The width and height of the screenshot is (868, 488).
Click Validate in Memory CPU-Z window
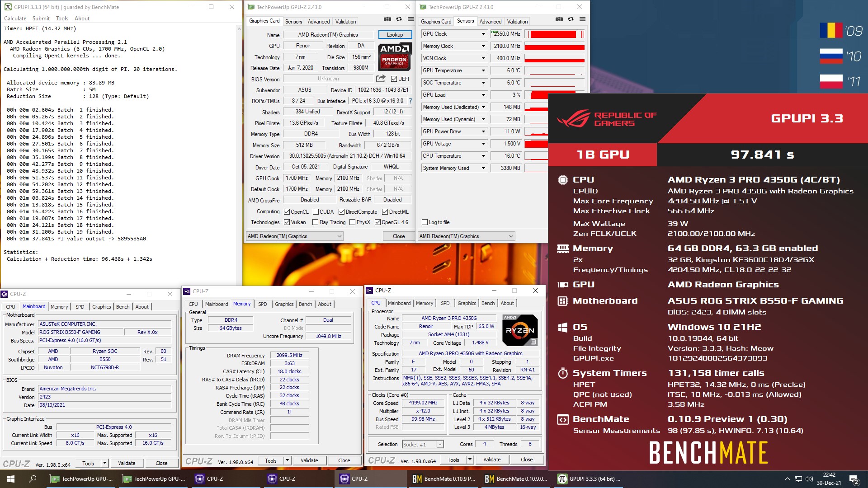(x=309, y=460)
